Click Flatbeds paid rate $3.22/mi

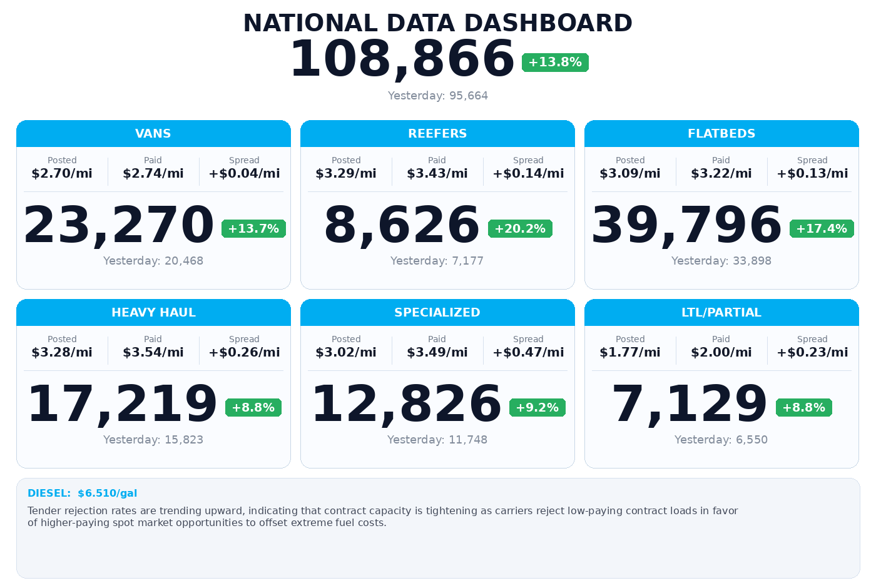[x=721, y=174]
